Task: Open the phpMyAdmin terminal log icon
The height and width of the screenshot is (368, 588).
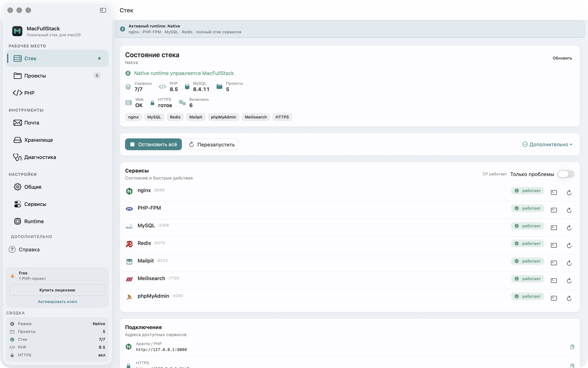Action: (x=554, y=298)
